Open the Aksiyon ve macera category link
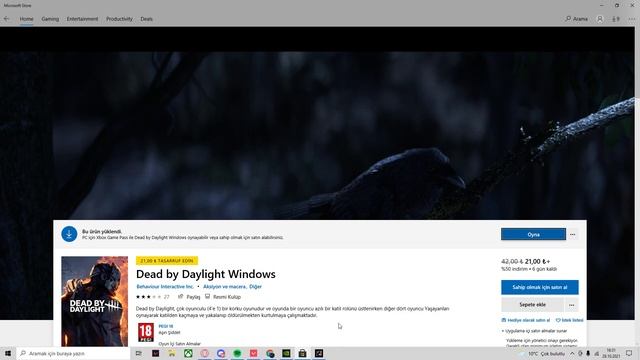 224,287
